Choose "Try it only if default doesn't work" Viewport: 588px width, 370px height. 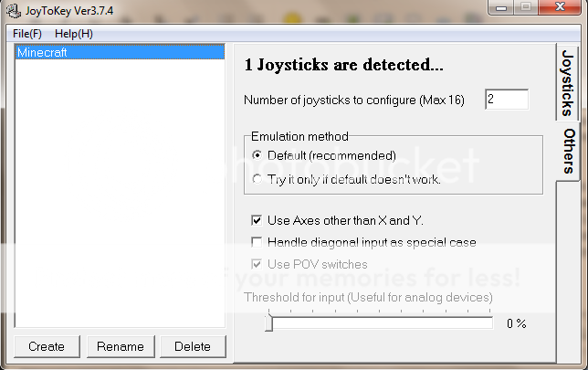(x=257, y=179)
